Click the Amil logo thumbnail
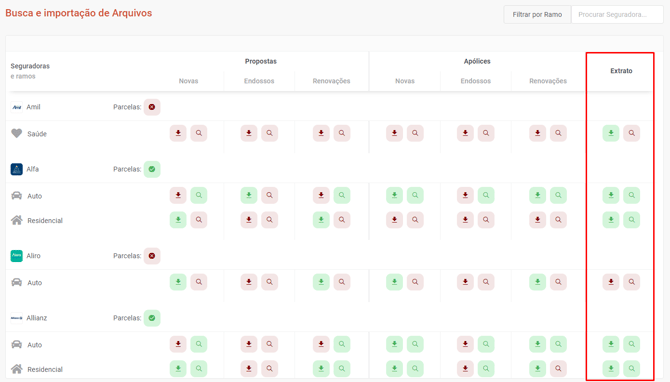Viewport: 670px width, 382px height. click(x=17, y=107)
